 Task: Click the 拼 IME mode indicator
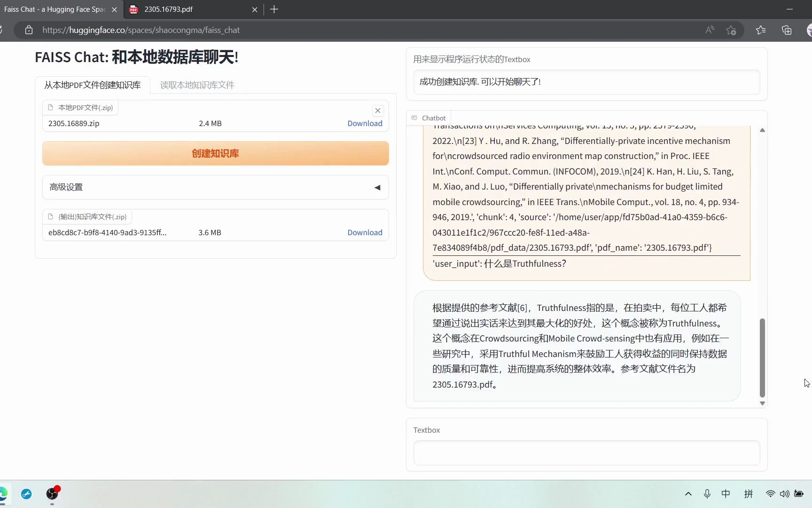click(x=749, y=494)
